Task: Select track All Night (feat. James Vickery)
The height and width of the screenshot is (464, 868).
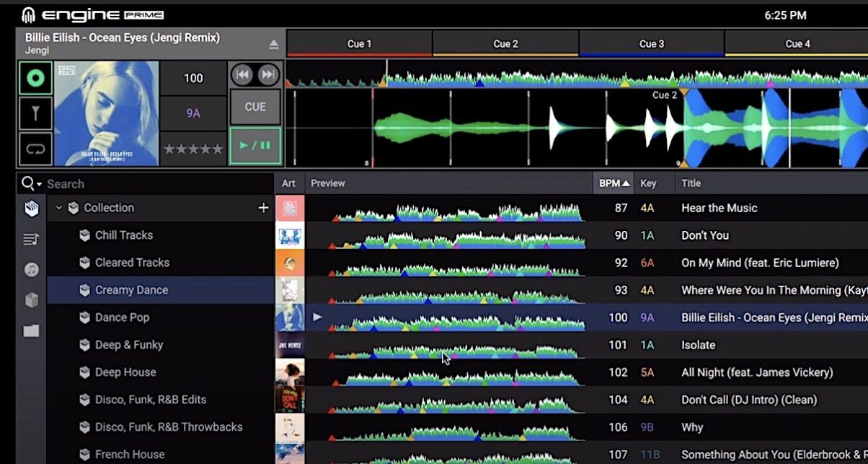Action: click(757, 372)
